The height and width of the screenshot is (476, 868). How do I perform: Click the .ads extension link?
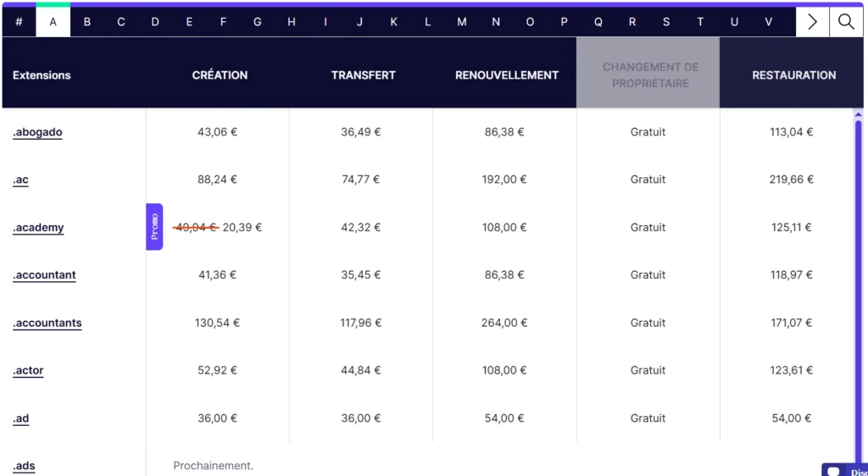[24, 466]
